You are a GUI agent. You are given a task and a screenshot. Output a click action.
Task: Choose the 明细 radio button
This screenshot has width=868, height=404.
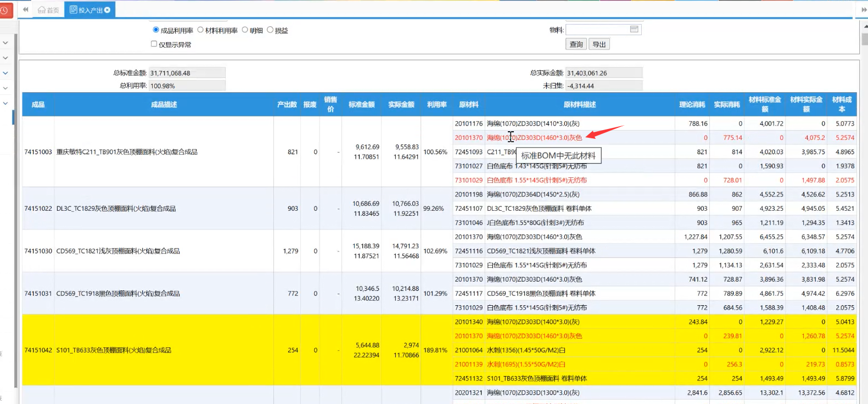click(x=245, y=30)
